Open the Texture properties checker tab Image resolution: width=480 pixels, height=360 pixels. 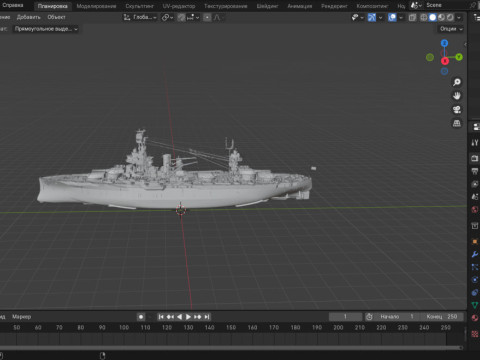(x=475, y=334)
